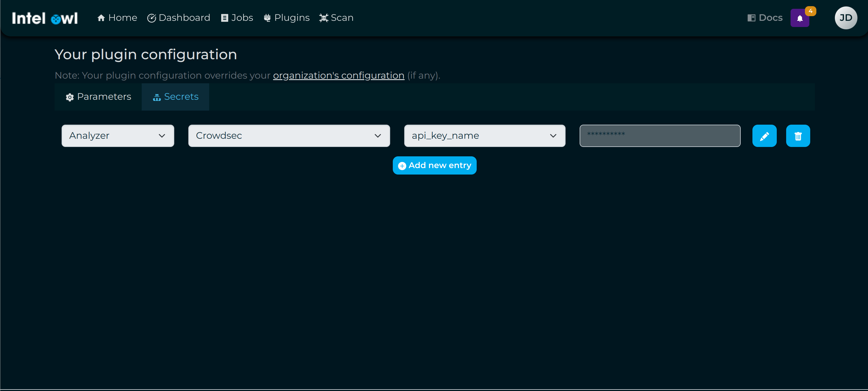Click the Home icon in the navbar

[101, 18]
